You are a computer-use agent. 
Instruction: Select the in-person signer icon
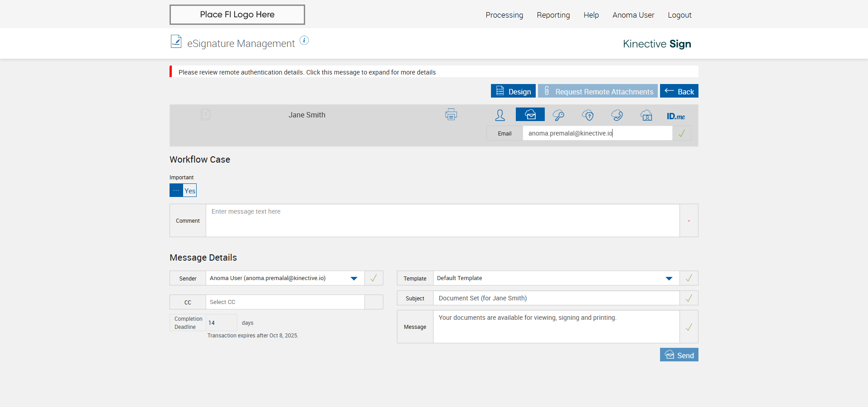click(x=500, y=115)
